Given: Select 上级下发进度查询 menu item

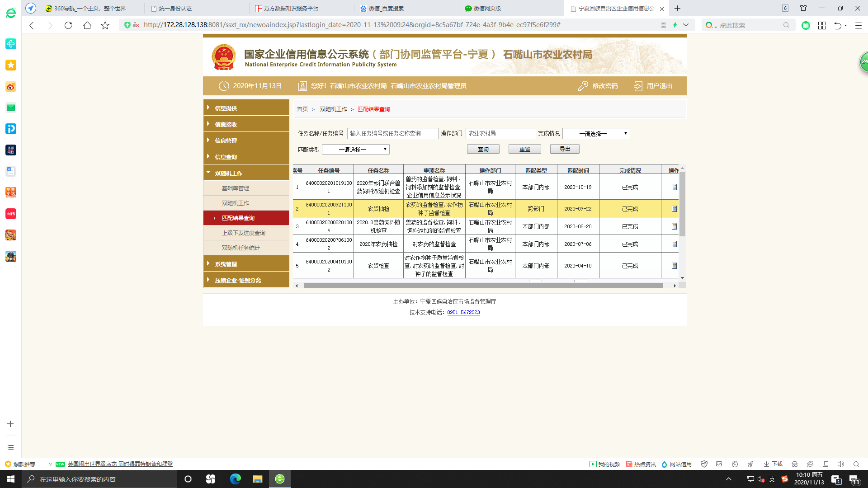Looking at the screenshot, I should coord(244,233).
